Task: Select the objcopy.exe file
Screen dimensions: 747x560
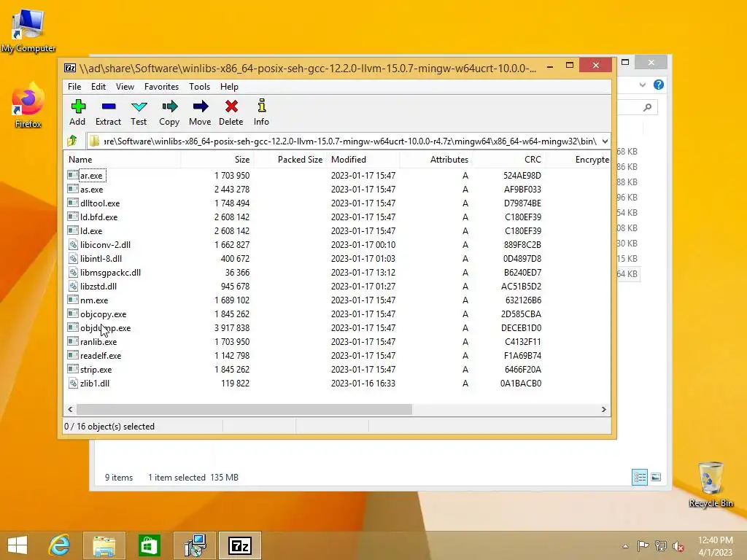Action: coord(103,314)
